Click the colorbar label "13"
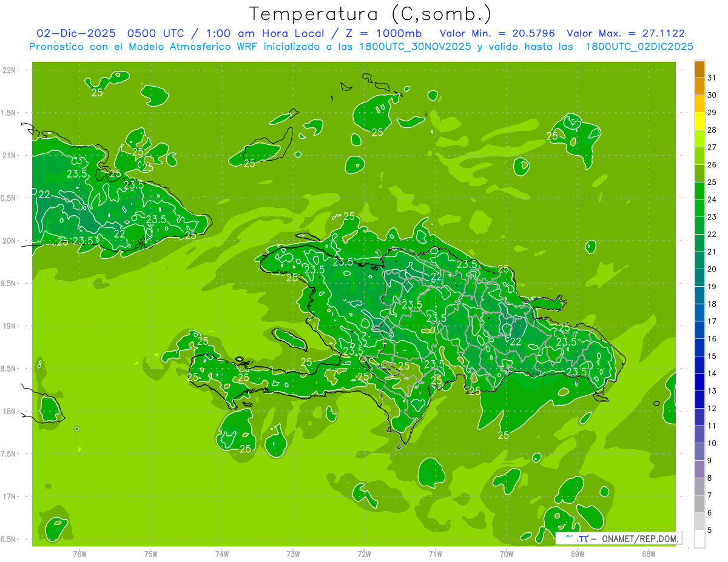The image size is (728, 562). (x=712, y=391)
